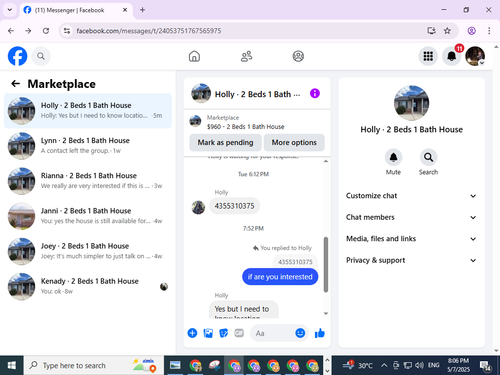500x375 pixels.
Task: Bookmark this page with star icon
Action: pyautogui.click(x=447, y=31)
